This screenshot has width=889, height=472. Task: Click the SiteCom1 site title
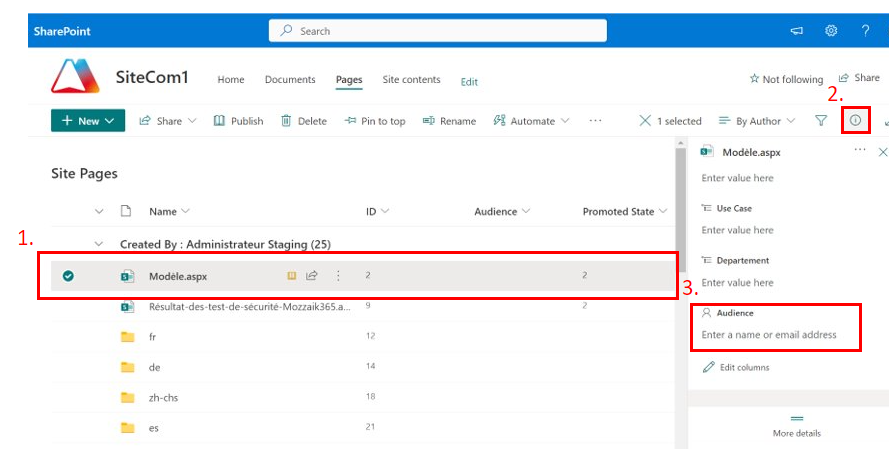152,76
